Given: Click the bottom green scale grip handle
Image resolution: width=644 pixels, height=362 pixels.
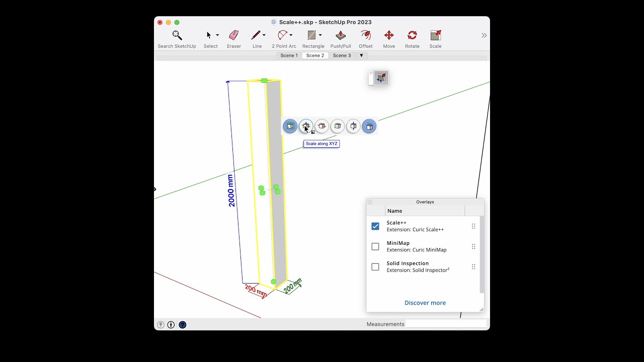Looking at the screenshot, I should pyautogui.click(x=274, y=282).
